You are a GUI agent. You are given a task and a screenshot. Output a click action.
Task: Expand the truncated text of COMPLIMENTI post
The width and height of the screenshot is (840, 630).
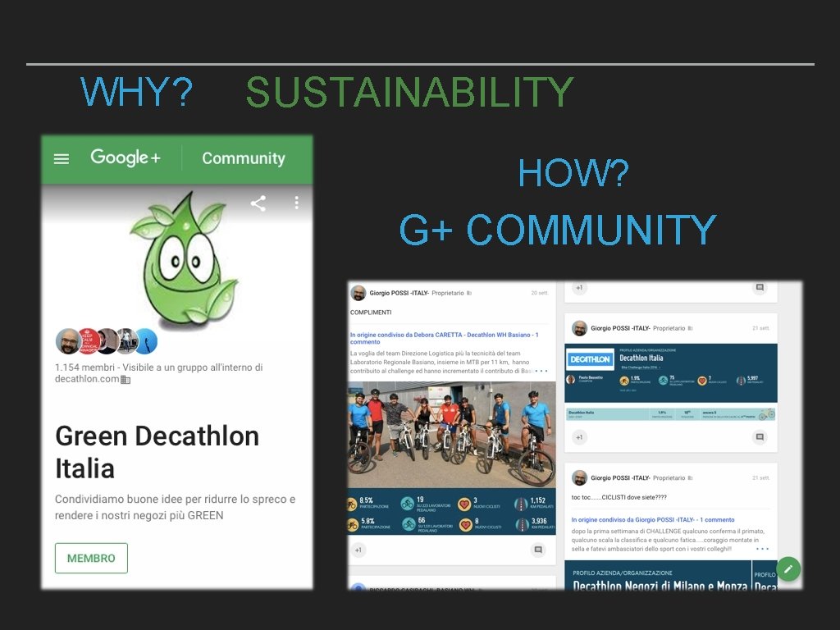point(541,371)
